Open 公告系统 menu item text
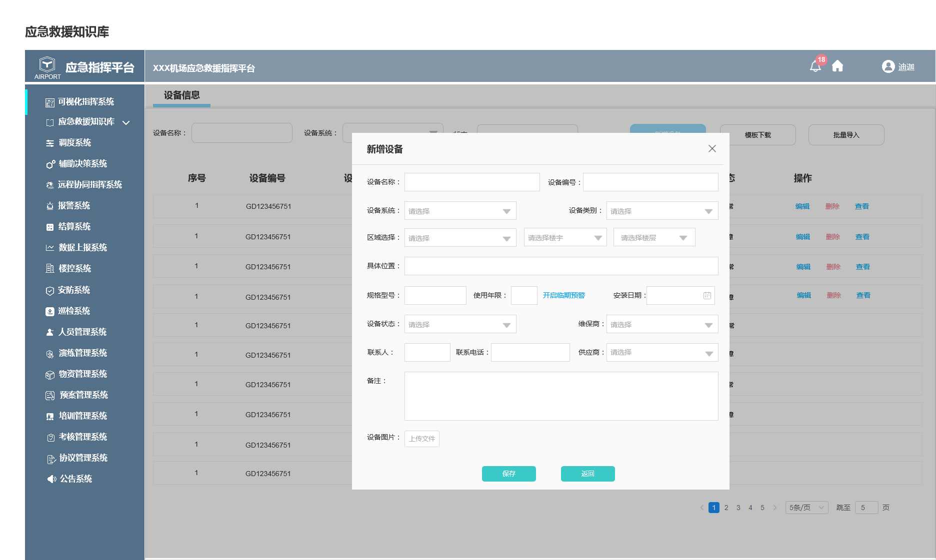Image resolution: width=936 pixels, height=560 pixels. 76,479
